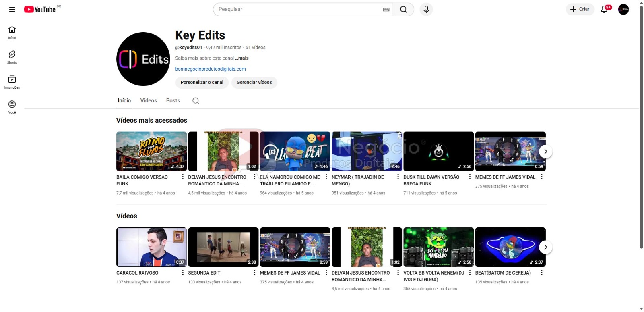Open Inscrições in the sidebar
Image resolution: width=644 pixels, height=312 pixels.
(12, 82)
